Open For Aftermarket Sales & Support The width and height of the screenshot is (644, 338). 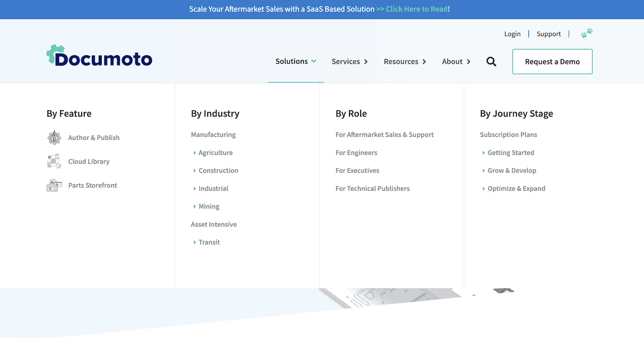384,134
